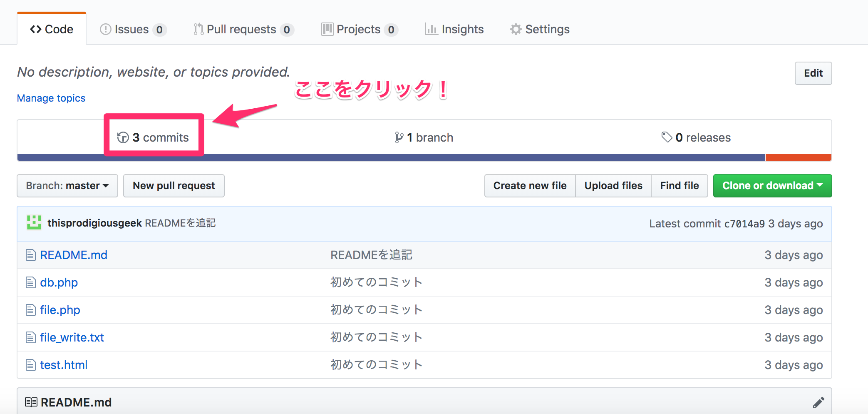868x414 pixels.
Task: Click README.md row '3 days ago' timestamp
Action: pyautogui.click(x=794, y=255)
